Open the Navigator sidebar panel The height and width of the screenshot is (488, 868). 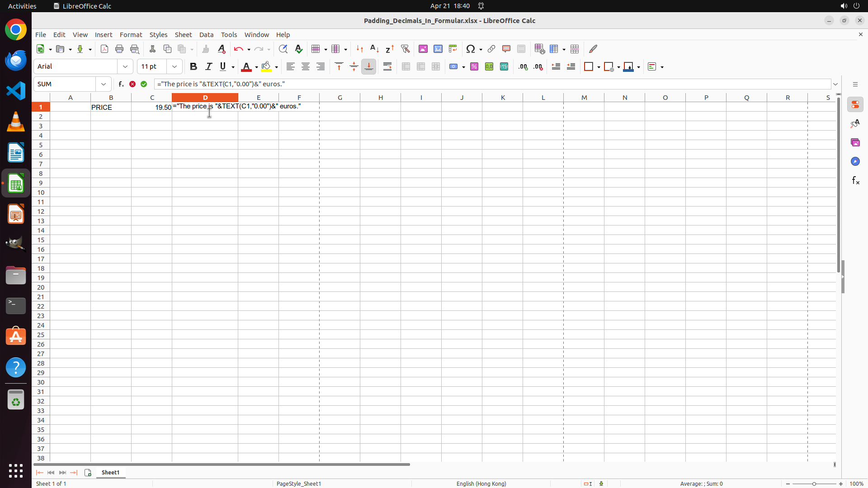855,161
